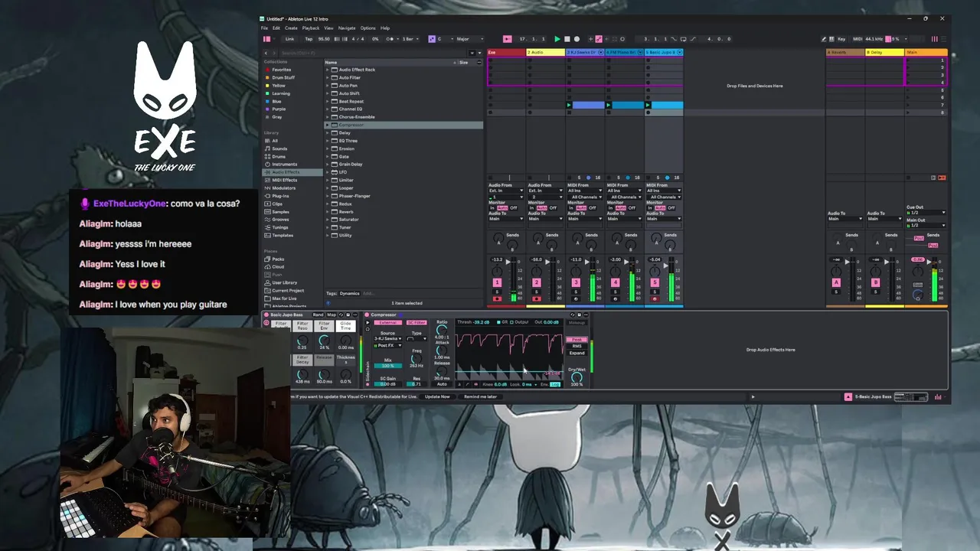Toggle the track 5 activator button
Viewport: 980px width, 551px height.
tap(655, 282)
